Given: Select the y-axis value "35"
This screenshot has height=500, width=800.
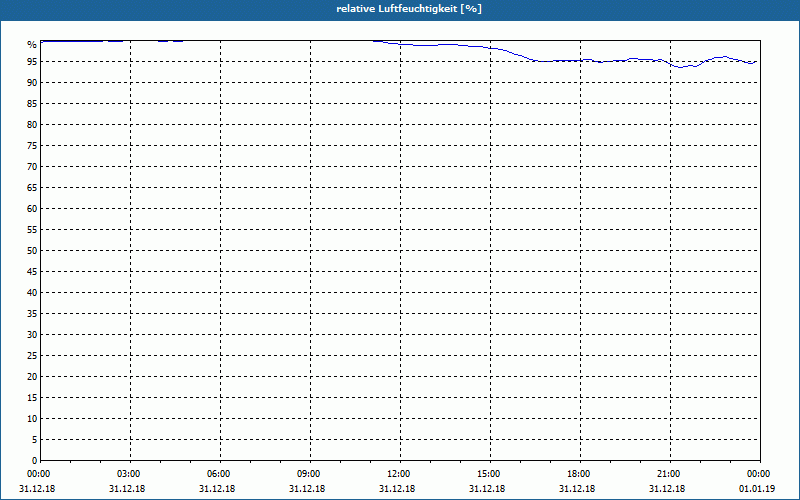Looking at the screenshot, I should pyautogui.click(x=32, y=314).
